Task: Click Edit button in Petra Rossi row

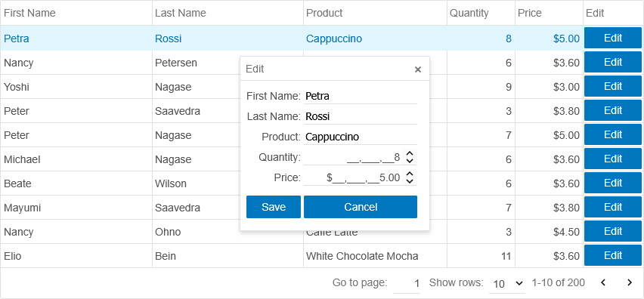Action: click(x=613, y=39)
